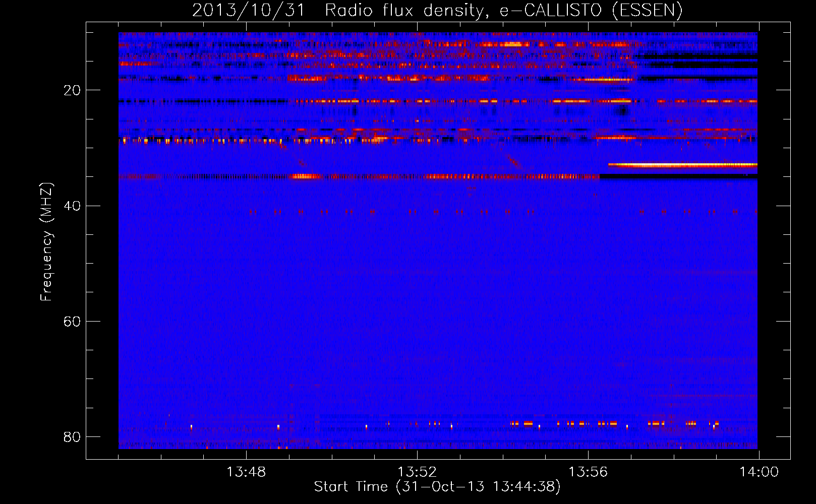816x504 pixels.
Task: Click the 13:52 time tick label
Action: click(x=417, y=472)
